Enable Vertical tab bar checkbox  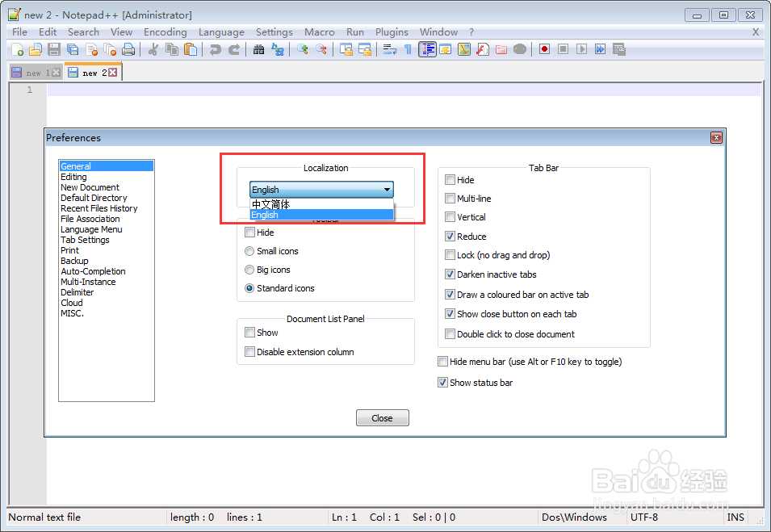point(450,217)
